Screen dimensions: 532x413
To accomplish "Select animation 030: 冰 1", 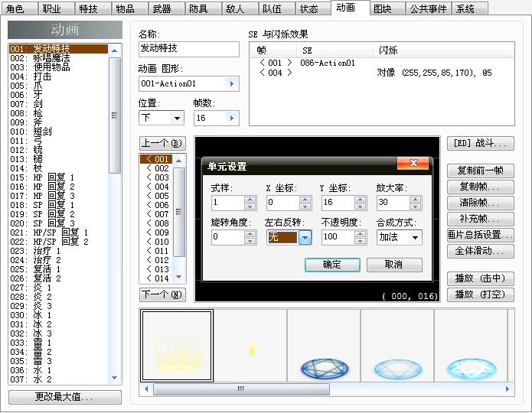I will coord(58,315).
